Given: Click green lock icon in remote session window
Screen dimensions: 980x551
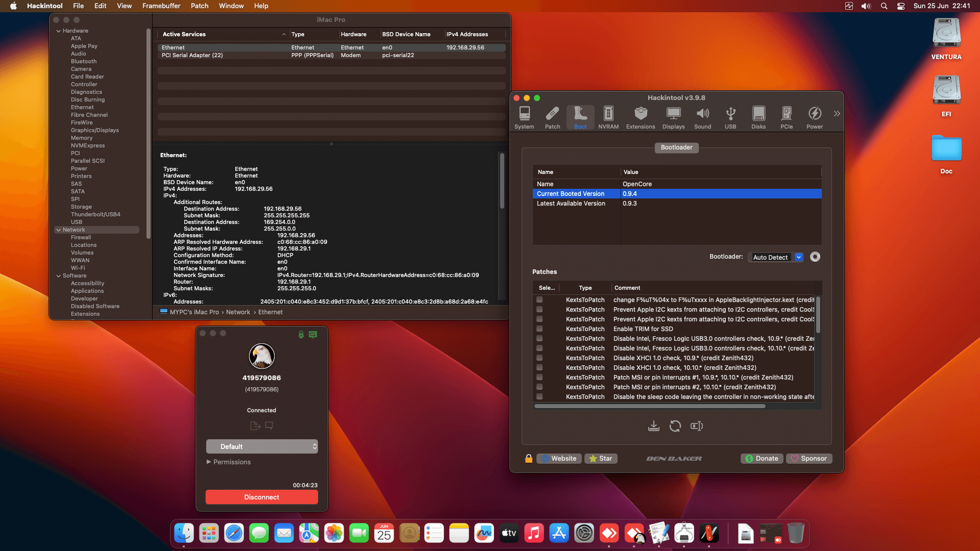Looking at the screenshot, I should (301, 334).
